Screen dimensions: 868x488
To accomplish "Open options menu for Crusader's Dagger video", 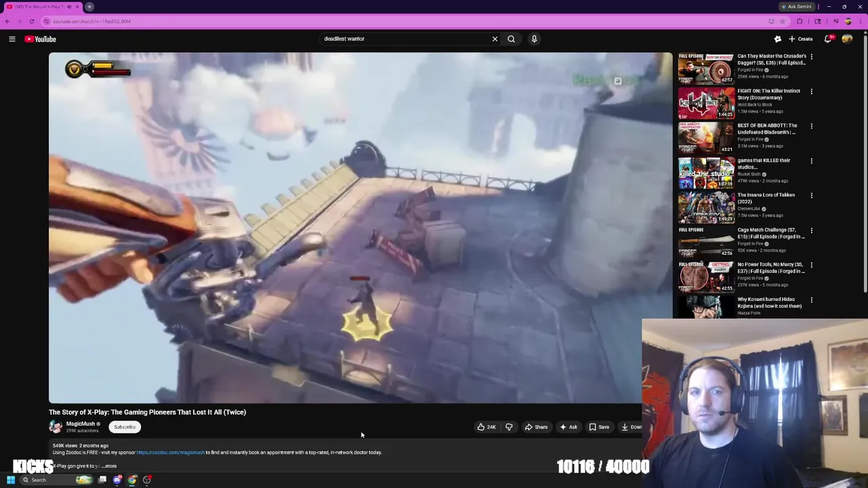I will point(811,57).
